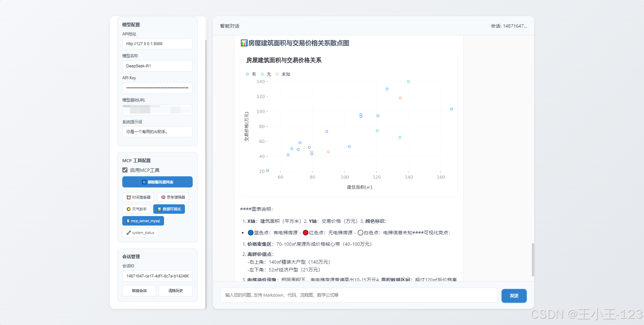Click the system_status wrench tool icon
644x325 pixels.
128,233
